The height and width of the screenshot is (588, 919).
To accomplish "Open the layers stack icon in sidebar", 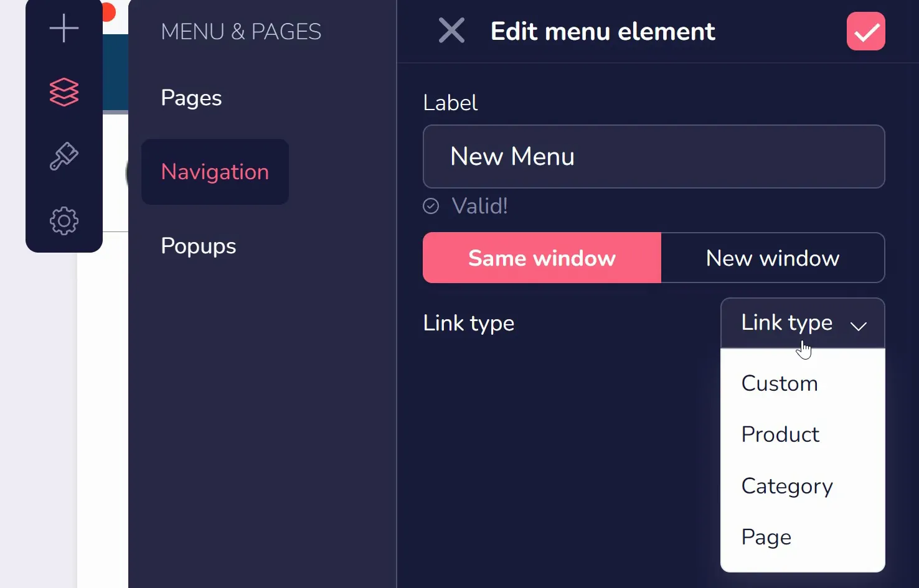I will point(64,92).
